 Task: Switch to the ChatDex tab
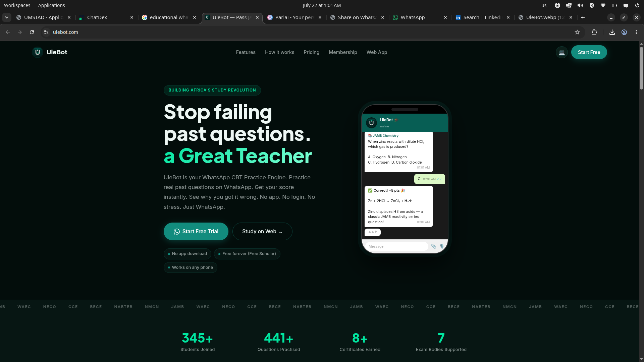pyautogui.click(x=97, y=17)
